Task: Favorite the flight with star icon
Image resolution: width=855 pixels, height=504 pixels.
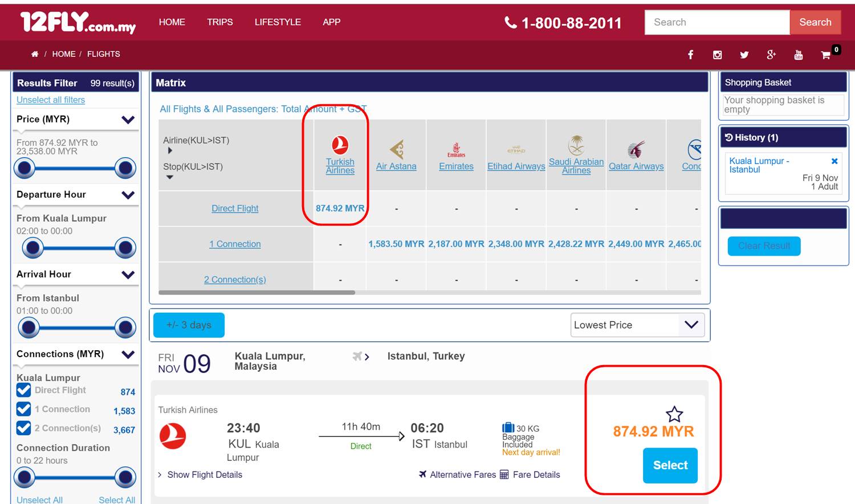Action: (674, 414)
